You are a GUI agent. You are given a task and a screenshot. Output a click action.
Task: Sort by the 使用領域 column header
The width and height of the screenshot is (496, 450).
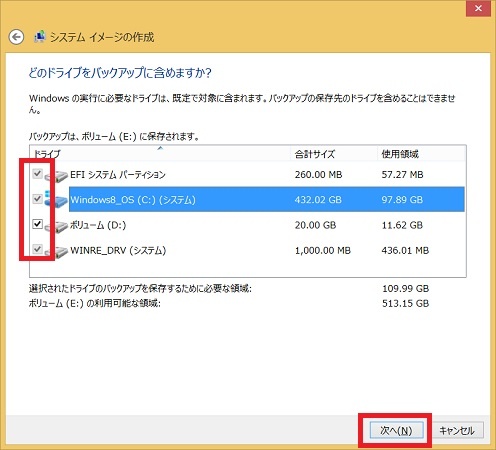pos(422,154)
